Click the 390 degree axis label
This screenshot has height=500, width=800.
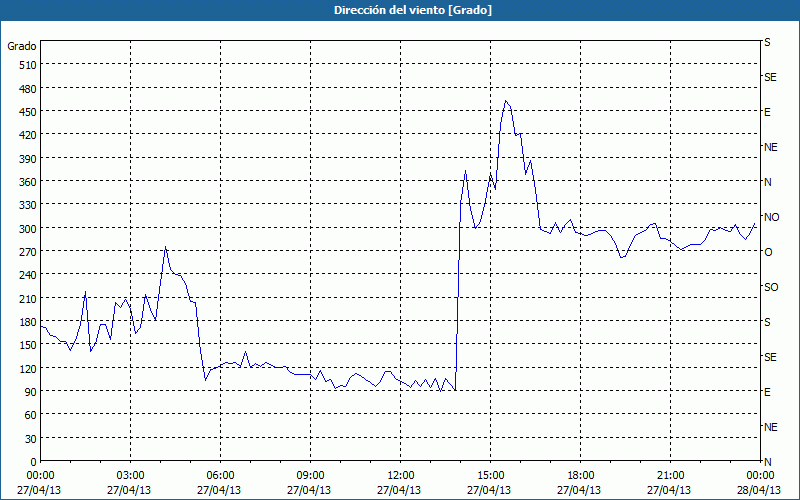coord(28,159)
